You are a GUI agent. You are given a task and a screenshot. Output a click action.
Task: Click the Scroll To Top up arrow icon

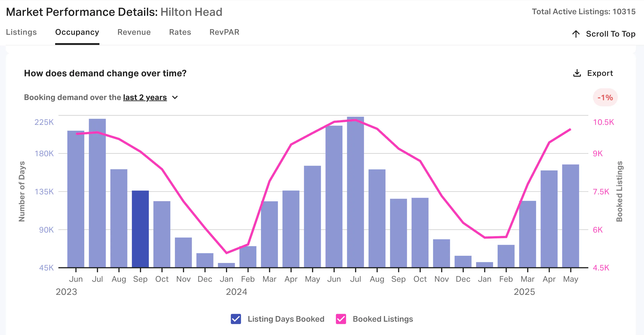[576, 34]
